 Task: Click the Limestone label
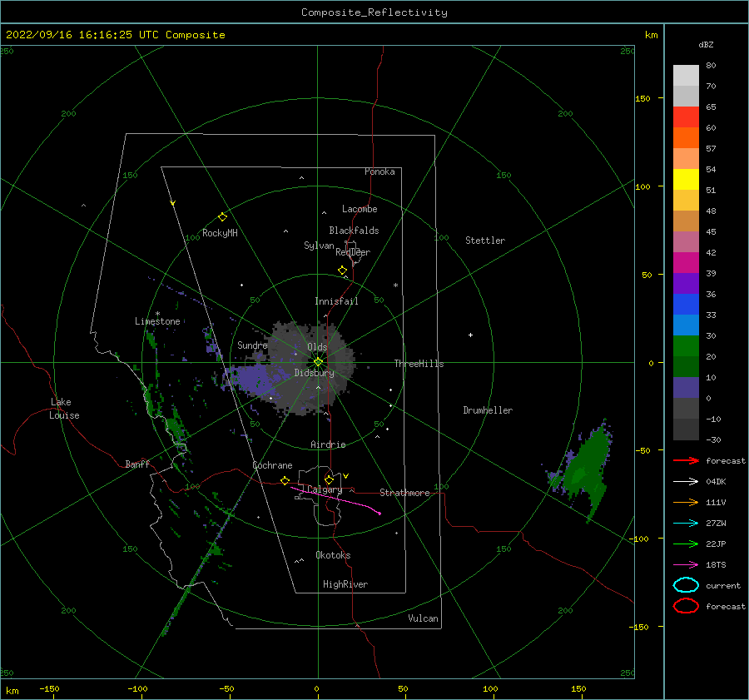click(157, 321)
